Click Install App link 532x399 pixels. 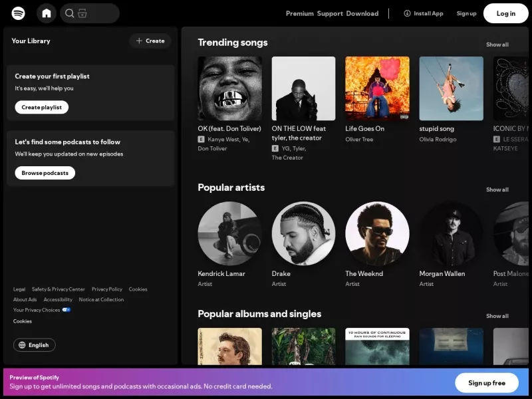(424, 13)
